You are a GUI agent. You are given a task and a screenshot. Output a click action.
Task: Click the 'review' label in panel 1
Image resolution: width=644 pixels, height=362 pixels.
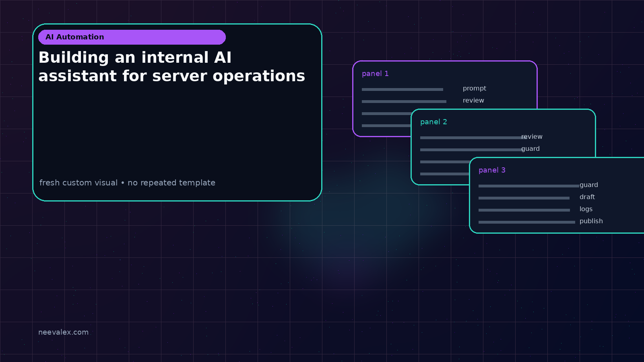[473, 101]
